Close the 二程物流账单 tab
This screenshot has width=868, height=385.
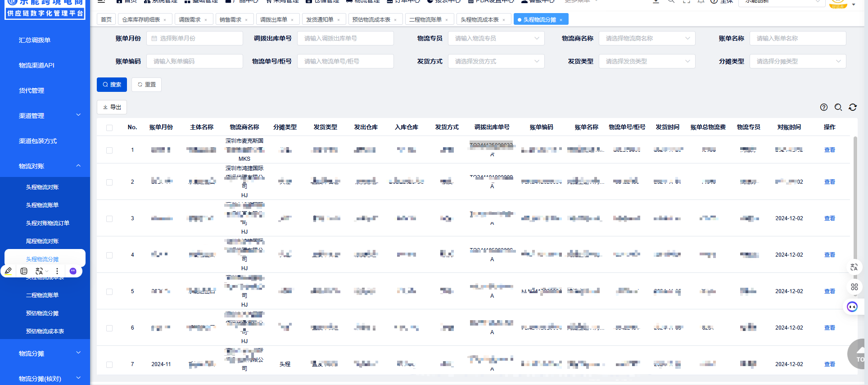pyautogui.click(x=447, y=20)
